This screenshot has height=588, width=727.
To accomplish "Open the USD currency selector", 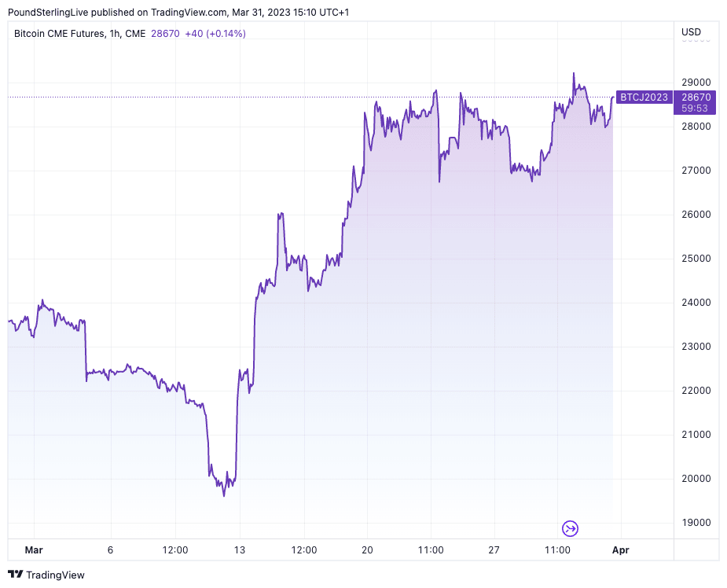I will [691, 32].
